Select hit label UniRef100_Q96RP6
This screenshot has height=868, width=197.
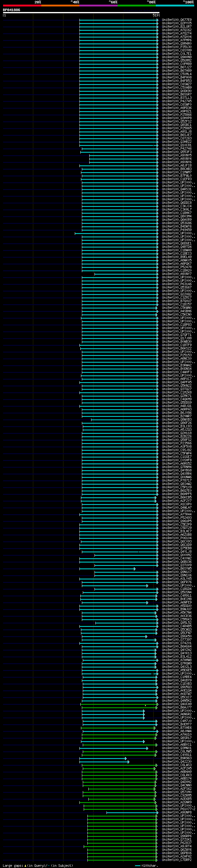tap(177, 836)
